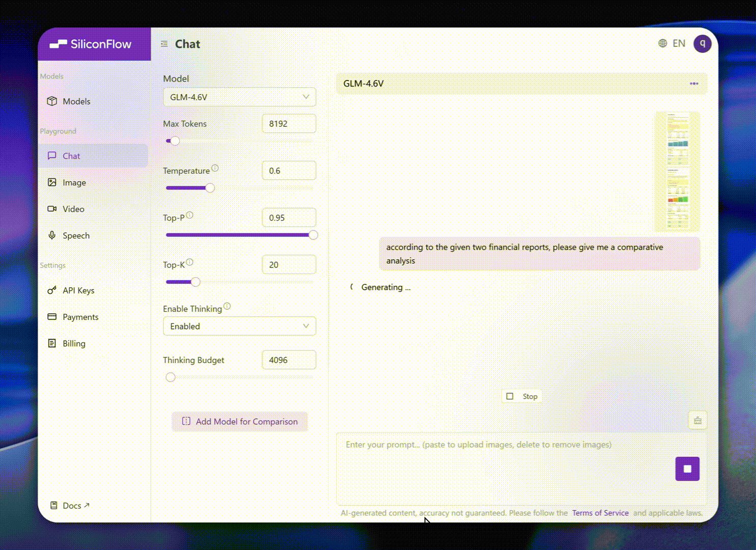Expand the Enable Thinking dropdown
Image resolution: width=756 pixels, height=550 pixels.
coord(239,326)
